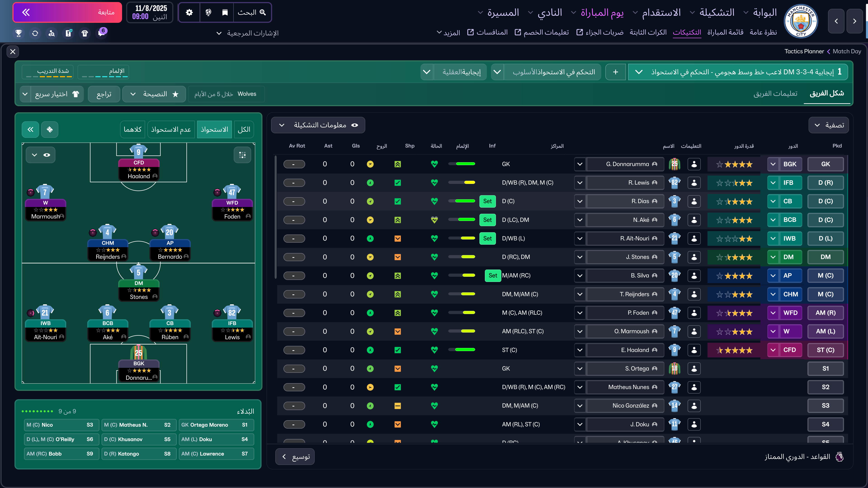Click the grid view icon on pitch
This screenshot has width=868, height=488.
coord(242,155)
